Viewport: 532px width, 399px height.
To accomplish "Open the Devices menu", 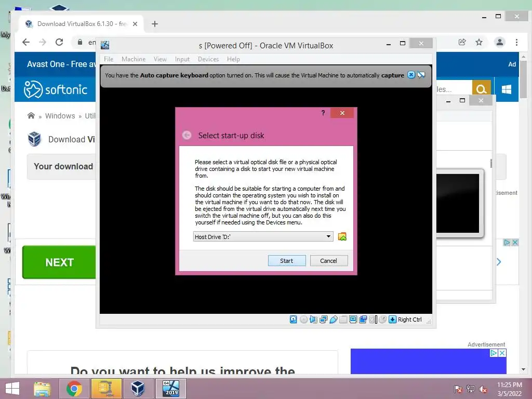I will coord(208,59).
